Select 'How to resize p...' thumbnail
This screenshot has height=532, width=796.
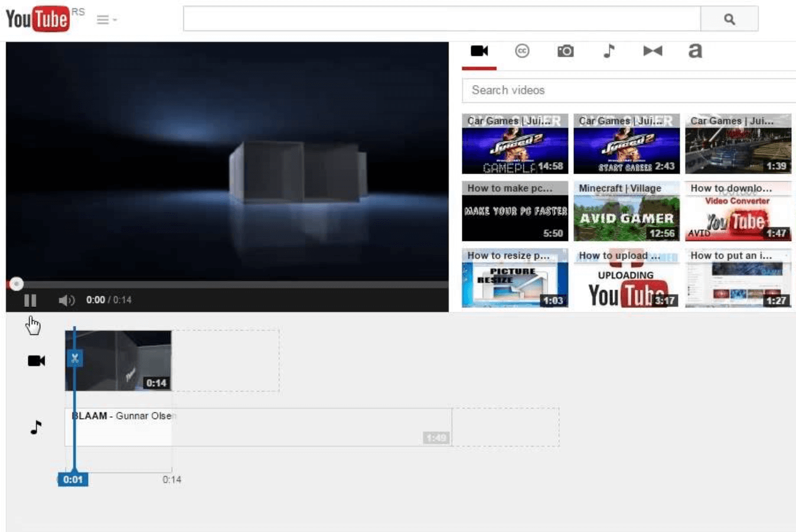515,279
